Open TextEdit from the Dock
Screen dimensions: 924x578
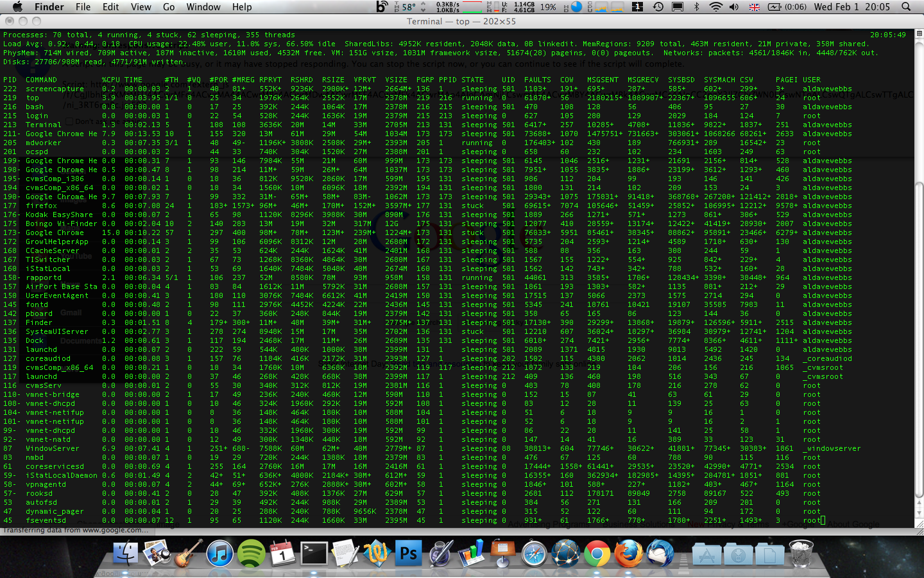(345, 554)
